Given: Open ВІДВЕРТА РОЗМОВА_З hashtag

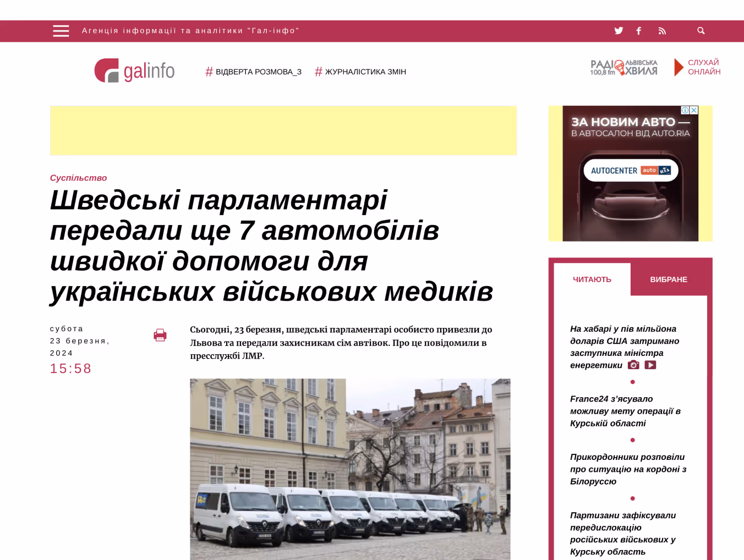Looking at the screenshot, I should coord(253,72).
